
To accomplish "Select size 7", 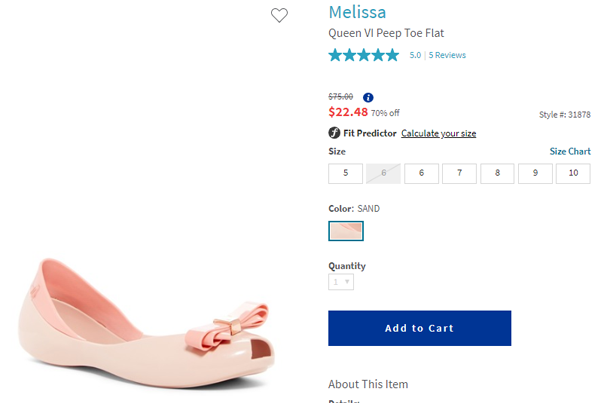I will (459, 173).
